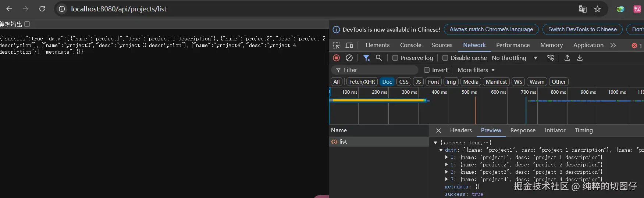Select the All request type filter
Image resolution: width=644 pixels, height=198 pixels.
[337, 82]
